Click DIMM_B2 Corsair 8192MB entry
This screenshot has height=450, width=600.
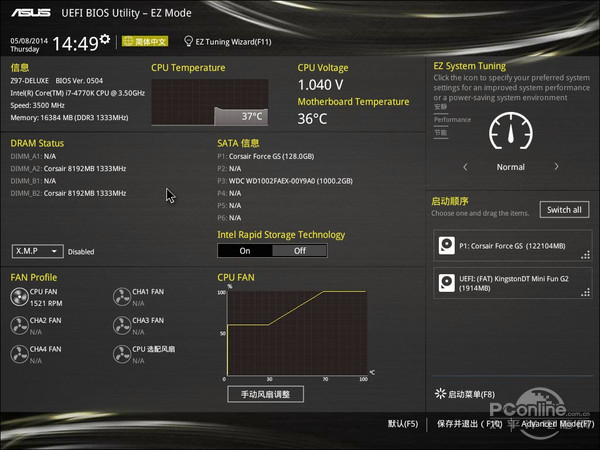click(68, 193)
